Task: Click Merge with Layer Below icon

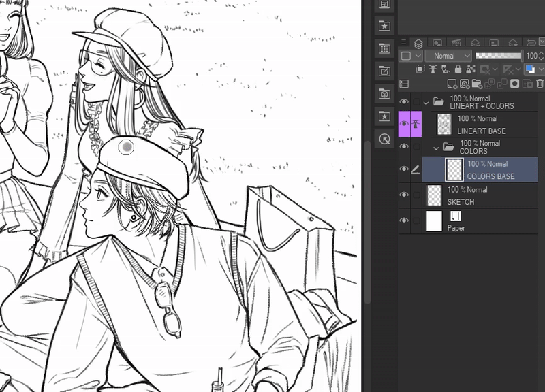Action: (502, 84)
